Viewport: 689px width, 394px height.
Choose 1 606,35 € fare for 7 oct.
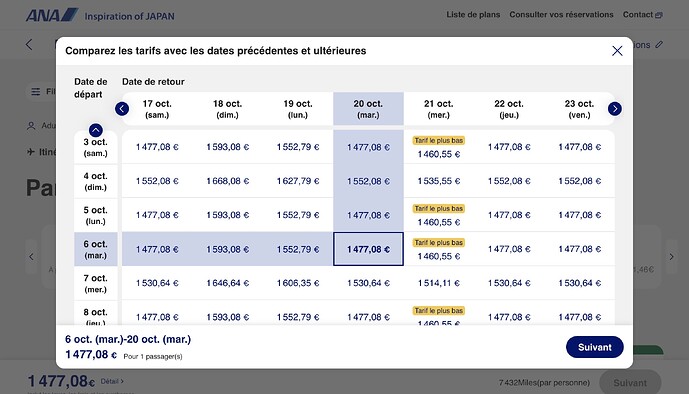[x=297, y=283]
